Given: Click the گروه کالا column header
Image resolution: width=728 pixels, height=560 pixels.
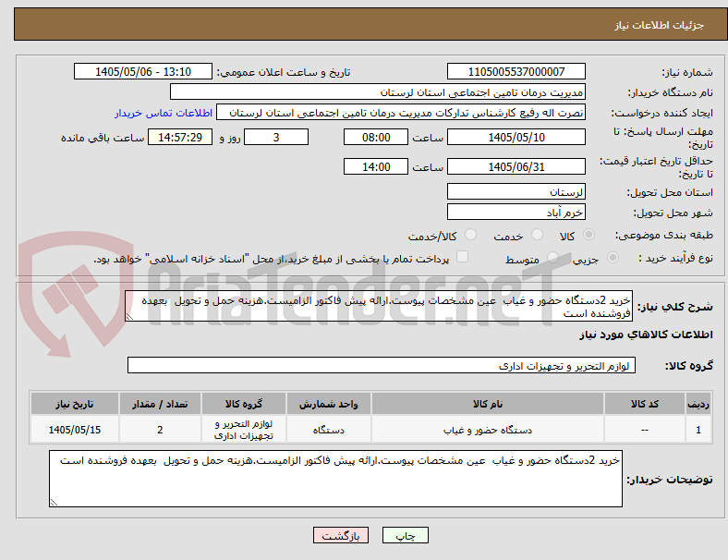Looking at the screenshot, I should tap(244, 404).
